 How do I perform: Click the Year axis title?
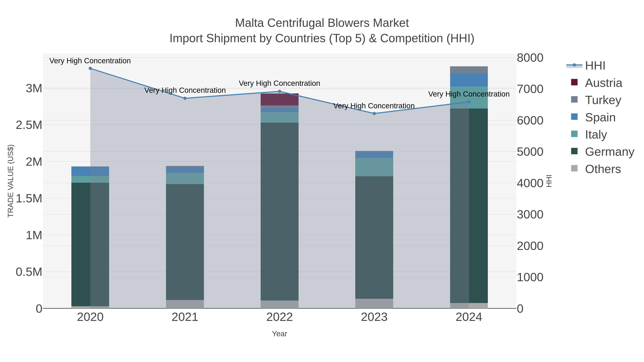click(x=279, y=334)
